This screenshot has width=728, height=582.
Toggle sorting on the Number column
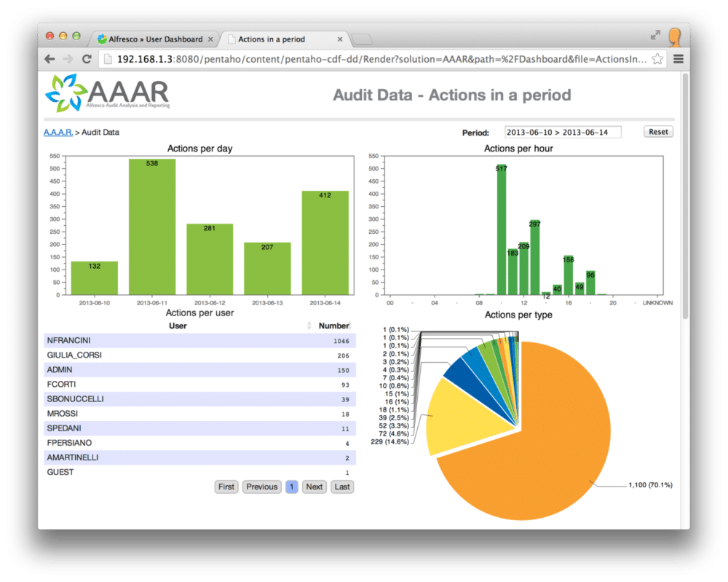coord(334,326)
